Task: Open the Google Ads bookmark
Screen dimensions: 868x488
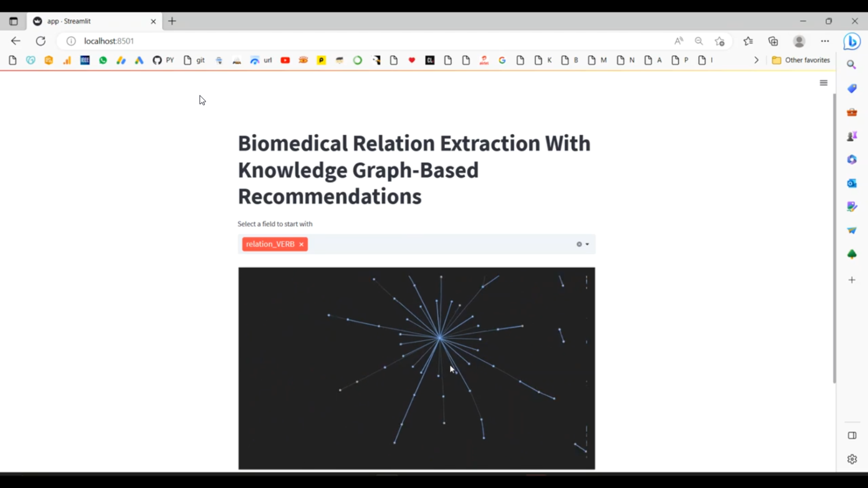Action: point(139,60)
